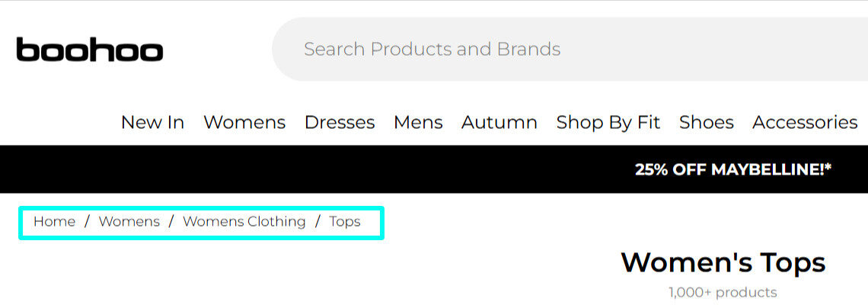The image size is (868, 305).
Task: Open the Womens Clothing breadcrumb link
Action: (x=244, y=222)
